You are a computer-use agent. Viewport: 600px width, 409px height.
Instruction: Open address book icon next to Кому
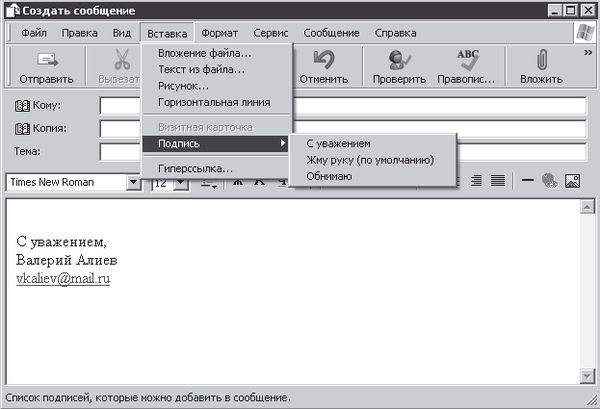tap(22, 106)
